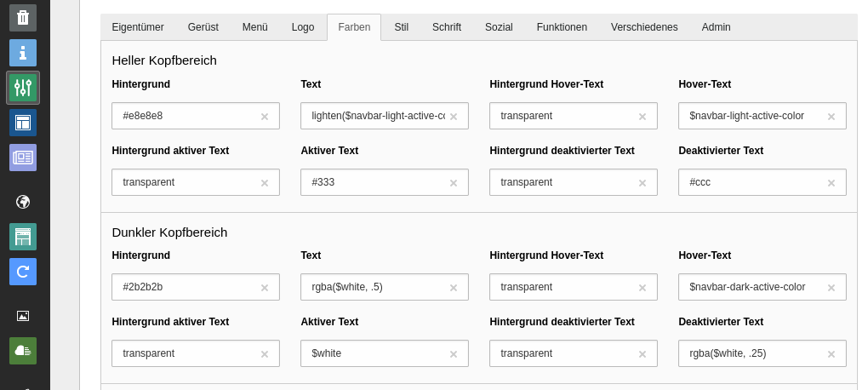Clear Hintergrund value #e8e8e8 in Heller Kopfbereich
868x390 pixels.
tap(265, 117)
